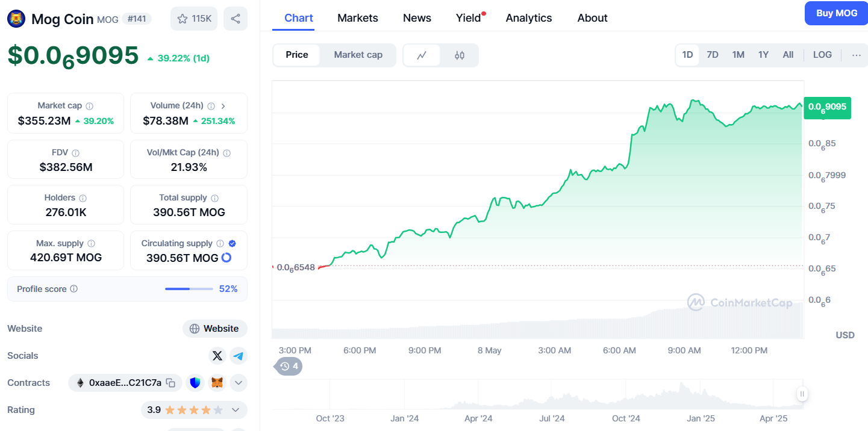Open the About tab
868x431 pixels.
click(592, 18)
